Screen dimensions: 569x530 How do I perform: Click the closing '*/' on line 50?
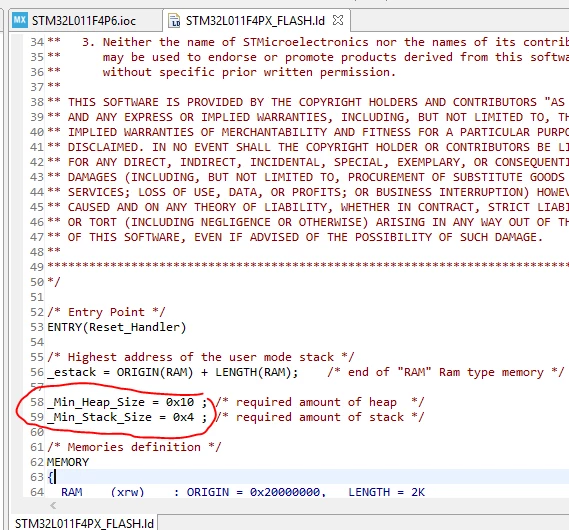[54, 282]
